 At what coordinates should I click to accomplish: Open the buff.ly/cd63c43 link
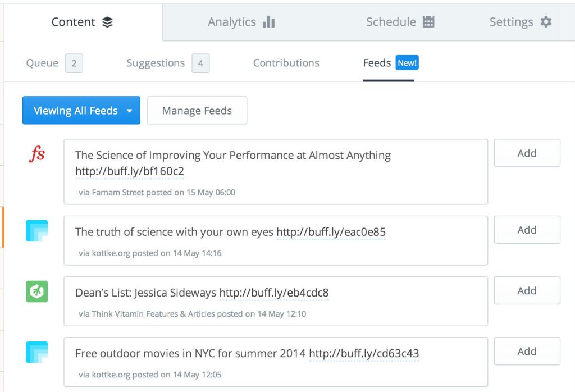click(364, 353)
